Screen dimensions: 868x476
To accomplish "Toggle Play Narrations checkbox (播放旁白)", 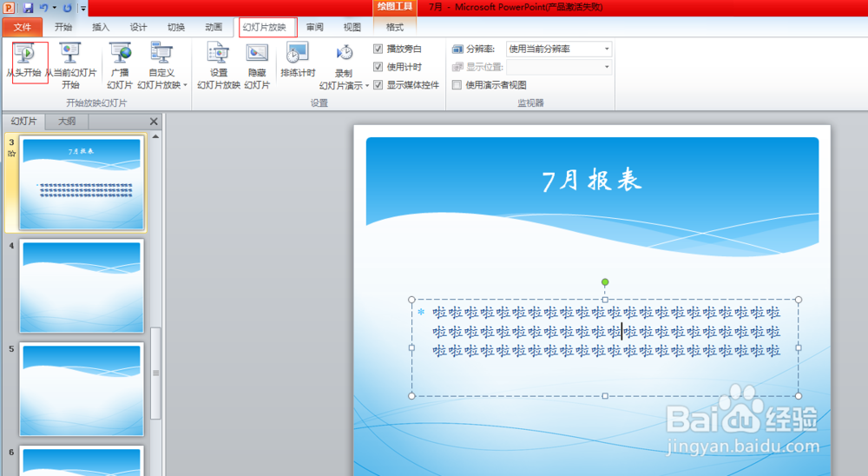I will tap(378, 49).
